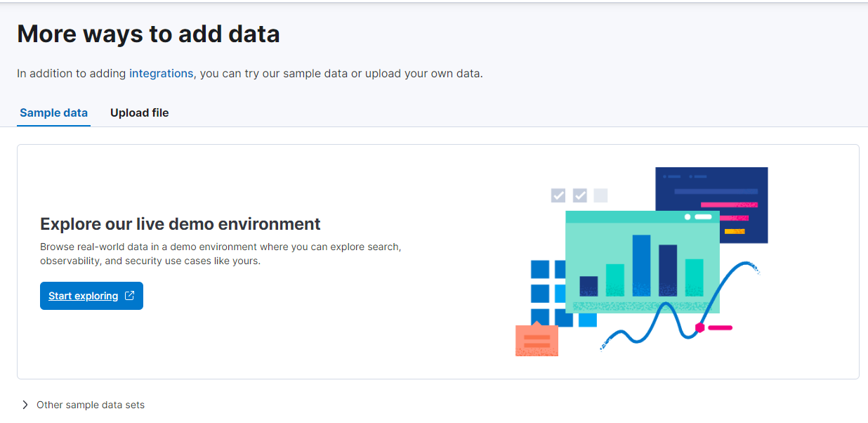Click the external link icon on Start exploring

pyautogui.click(x=129, y=296)
